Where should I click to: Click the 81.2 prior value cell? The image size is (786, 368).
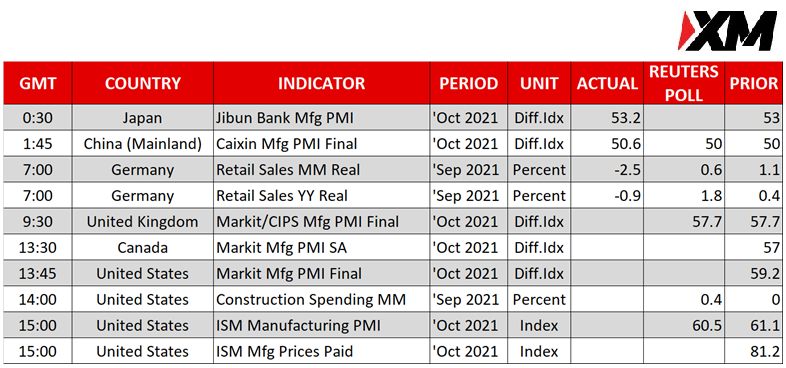pyautogui.click(x=753, y=351)
